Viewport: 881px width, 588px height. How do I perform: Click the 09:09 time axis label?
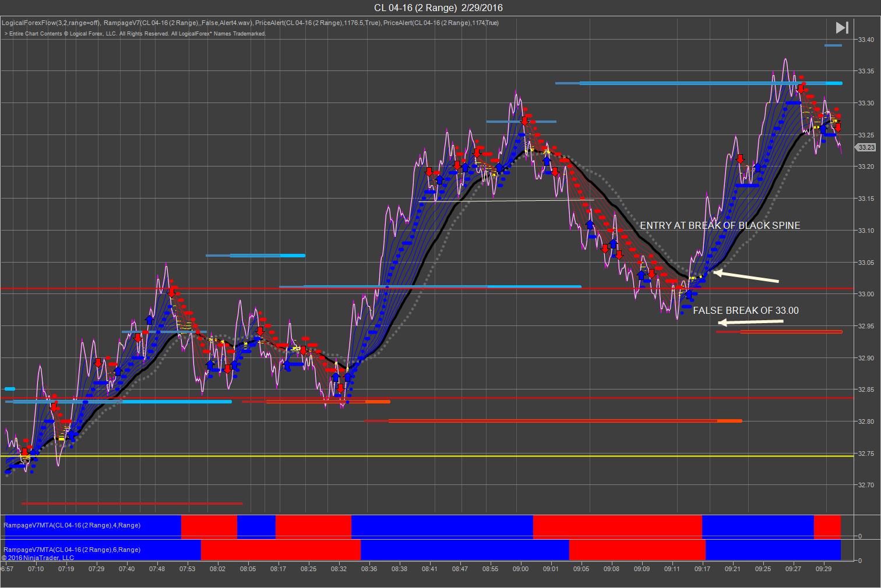point(642,569)
